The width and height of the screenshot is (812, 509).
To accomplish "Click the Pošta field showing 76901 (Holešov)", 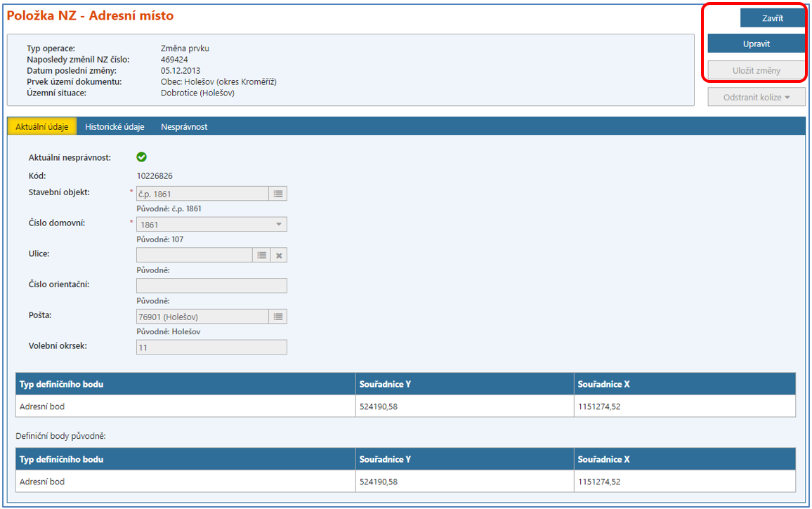I will click(202, 317).
